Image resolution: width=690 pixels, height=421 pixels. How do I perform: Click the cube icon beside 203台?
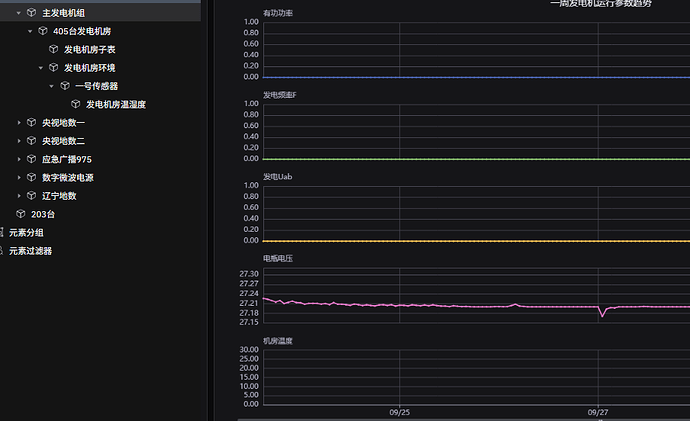click(21, 214)
